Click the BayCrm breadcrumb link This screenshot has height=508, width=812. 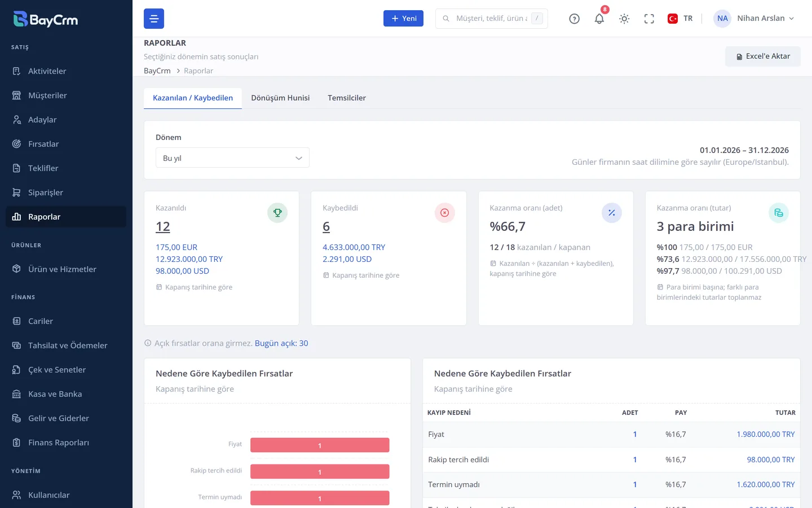(x=157, y=71)
